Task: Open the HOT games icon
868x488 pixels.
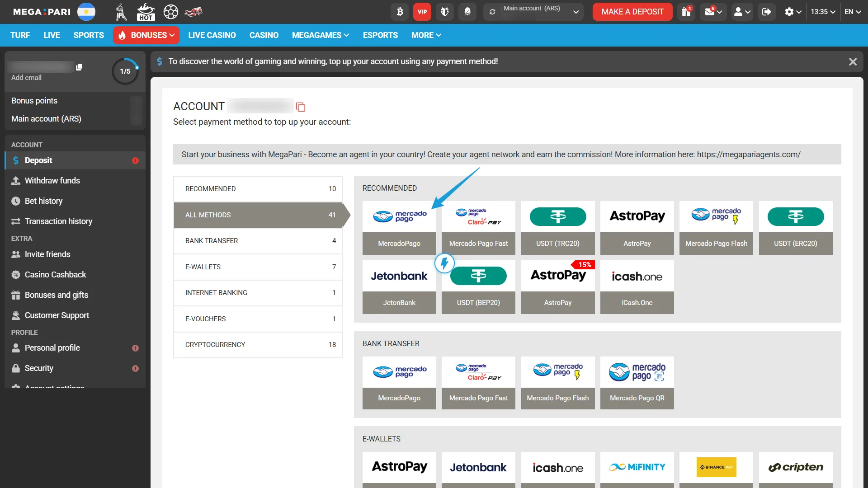Action: pyautogui.click(x=146, y=12)
